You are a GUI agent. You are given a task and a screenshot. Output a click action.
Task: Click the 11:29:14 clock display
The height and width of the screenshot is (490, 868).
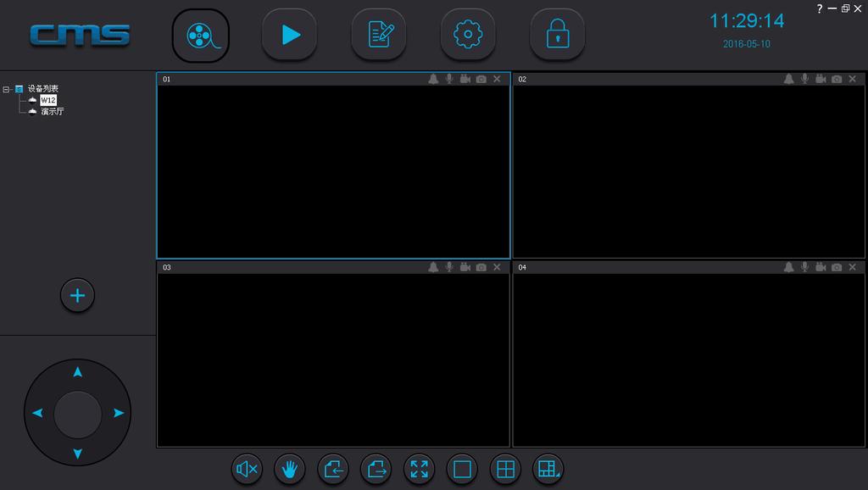(x=747, y=21)
